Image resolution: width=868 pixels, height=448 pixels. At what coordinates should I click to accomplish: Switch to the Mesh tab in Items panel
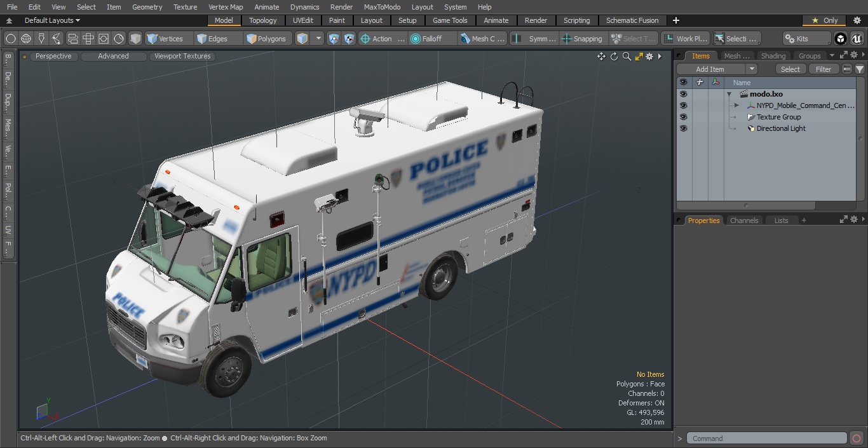click(x=736, y=56)
